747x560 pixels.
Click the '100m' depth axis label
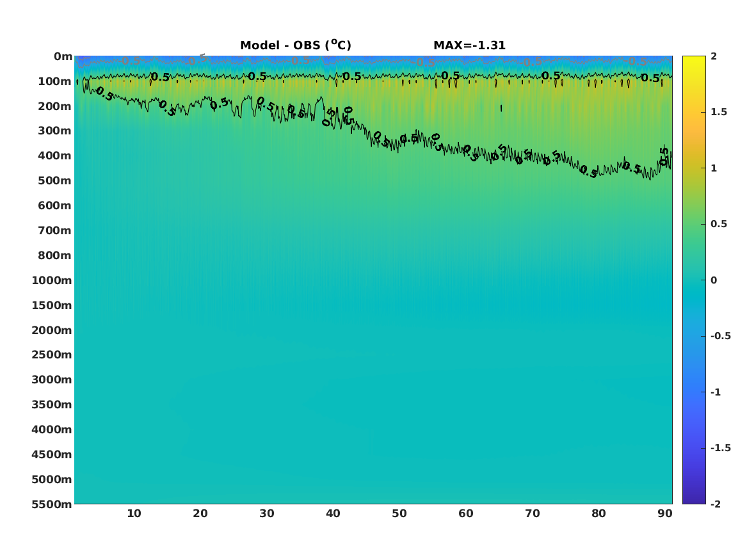point(55,81)
